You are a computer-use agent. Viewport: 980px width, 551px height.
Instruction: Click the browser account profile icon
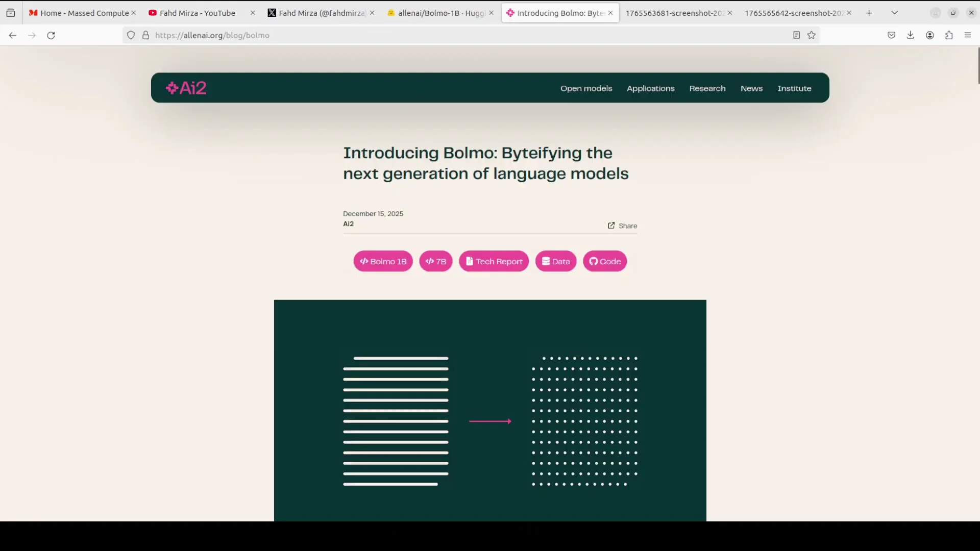tap(929, 35)
